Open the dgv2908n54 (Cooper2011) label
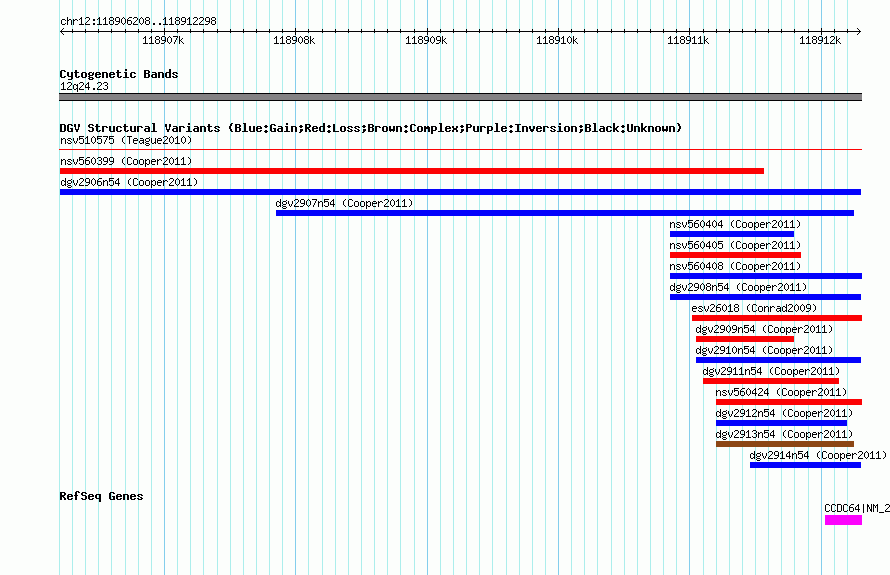890x575 pixels. [x=738, y=287]
